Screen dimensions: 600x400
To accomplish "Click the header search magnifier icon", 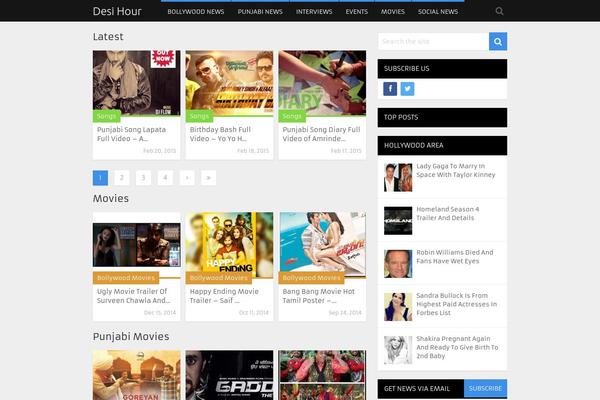I will pyautogui.click(x=499, y=11).
